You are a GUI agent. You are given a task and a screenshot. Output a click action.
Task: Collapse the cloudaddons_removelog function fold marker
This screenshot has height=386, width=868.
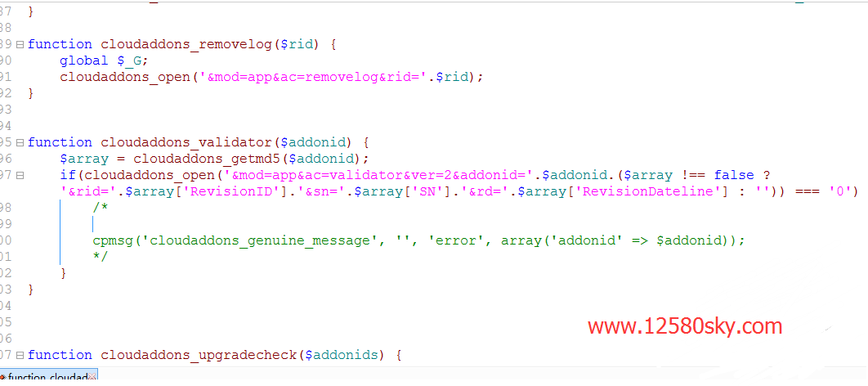[x=20, y=44]
